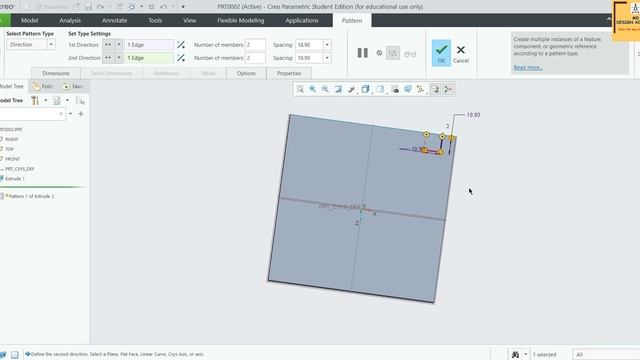Clear the Model Tree search field
640x360 pixels.
(x=61, y=114)
